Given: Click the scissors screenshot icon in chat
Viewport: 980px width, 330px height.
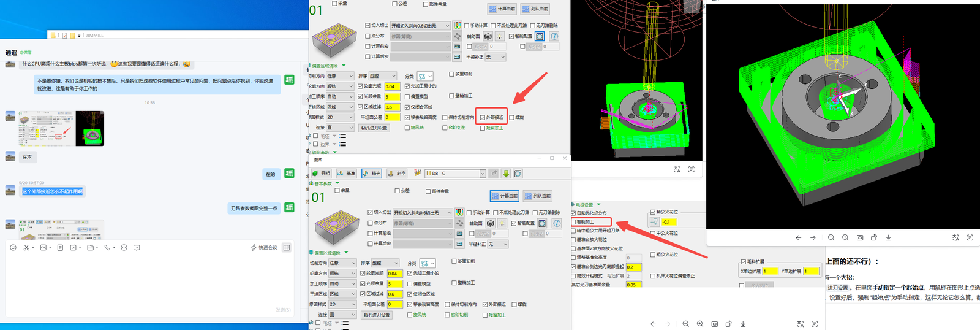Looking at the screenshot, I should point(26,248).
